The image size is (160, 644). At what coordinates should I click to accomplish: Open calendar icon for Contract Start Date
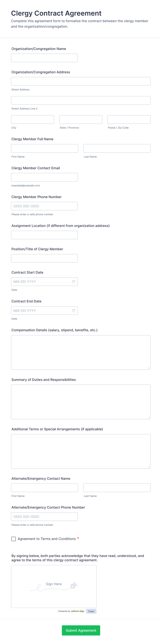pyautogui.click(x=74, y=282)
